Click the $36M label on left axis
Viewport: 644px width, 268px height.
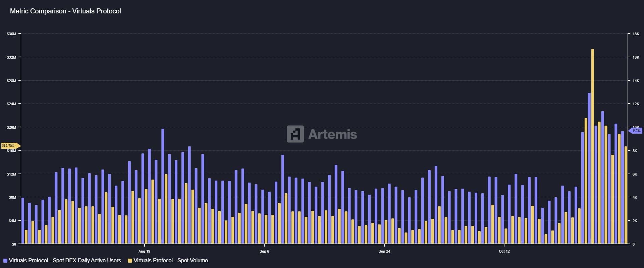click(x=11, y=34)
